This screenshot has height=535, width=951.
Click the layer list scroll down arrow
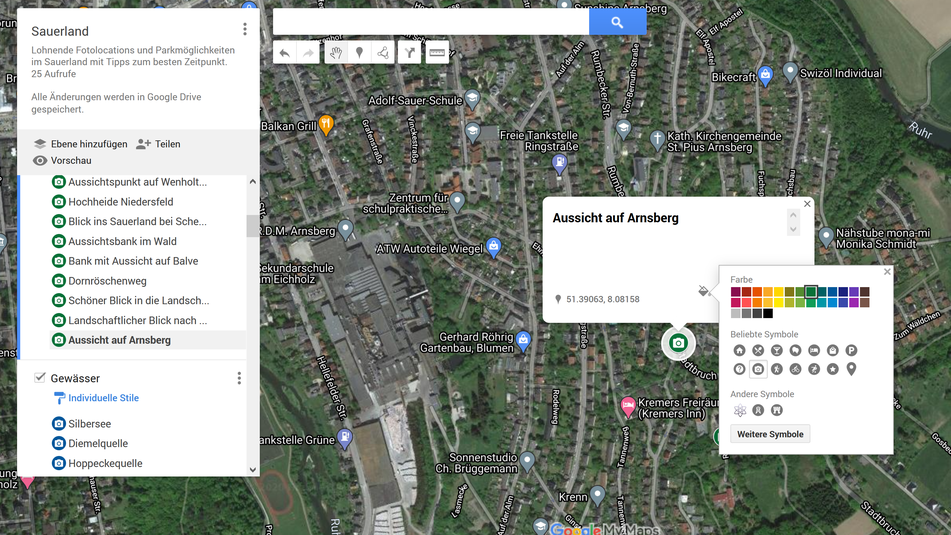click(253, 469)
